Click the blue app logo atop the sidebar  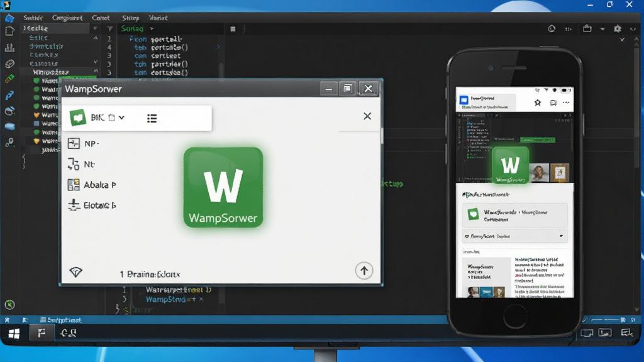tap(9, 18)
